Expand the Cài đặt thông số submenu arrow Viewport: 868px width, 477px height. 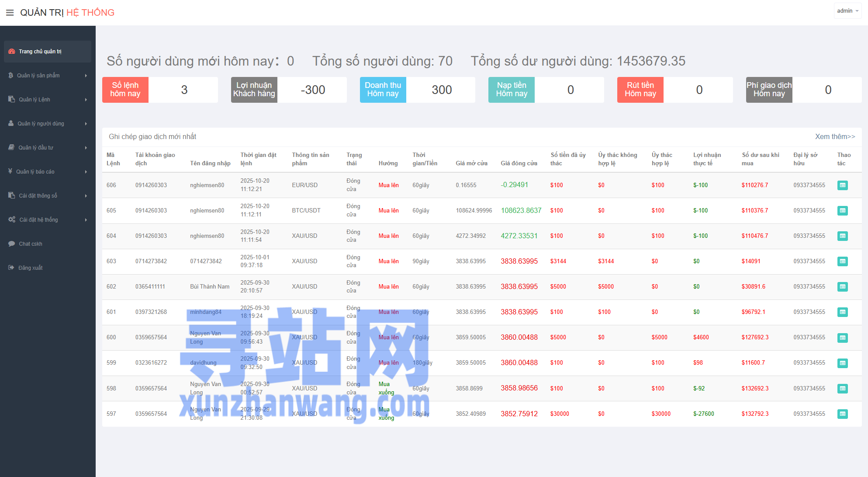(x=86, y=196)
